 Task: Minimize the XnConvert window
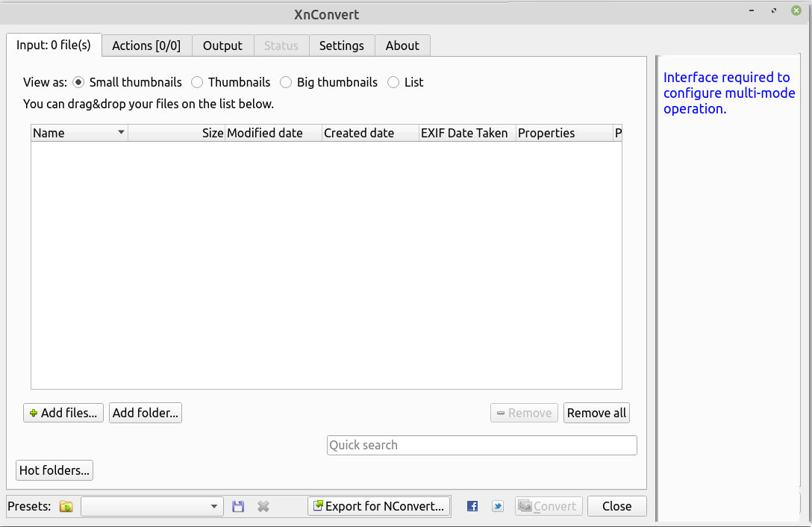click(x=752, y=10)
